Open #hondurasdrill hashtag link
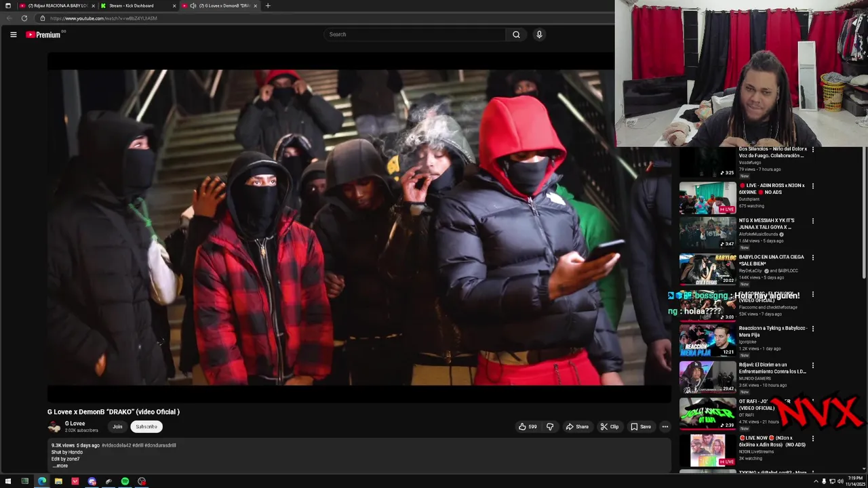This screenshot has width=868, height=488. pyautogui.click(x=160, y=445)
